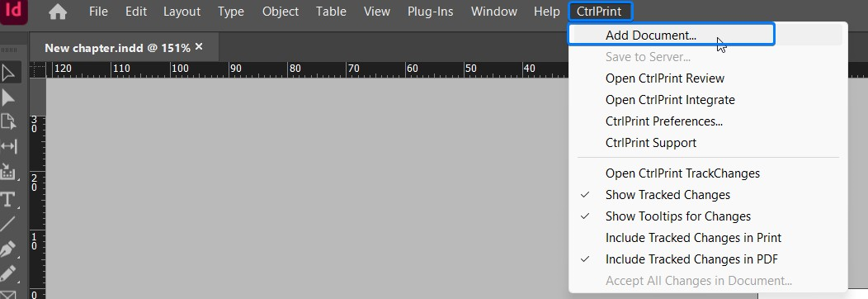Open the Plug-Ins menu
868x299 pixels.
click(x=431, y=11)
